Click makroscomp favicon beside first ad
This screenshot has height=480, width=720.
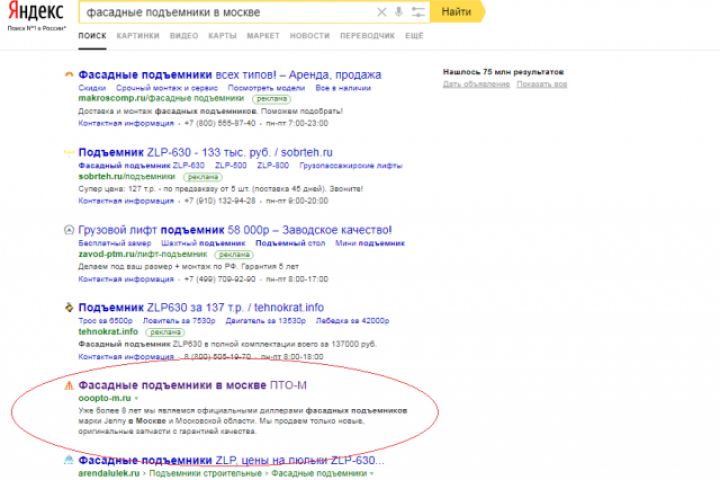68,74
